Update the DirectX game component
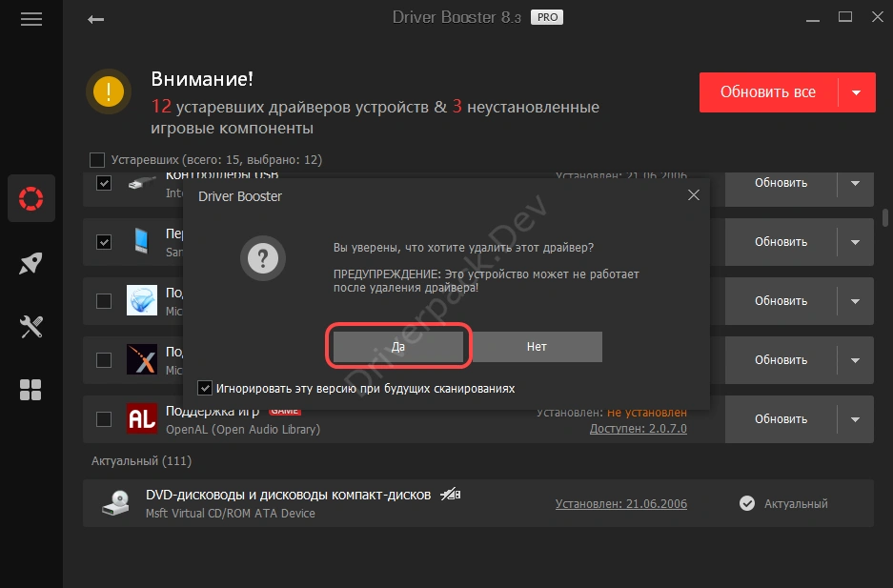 coord(781,301)
